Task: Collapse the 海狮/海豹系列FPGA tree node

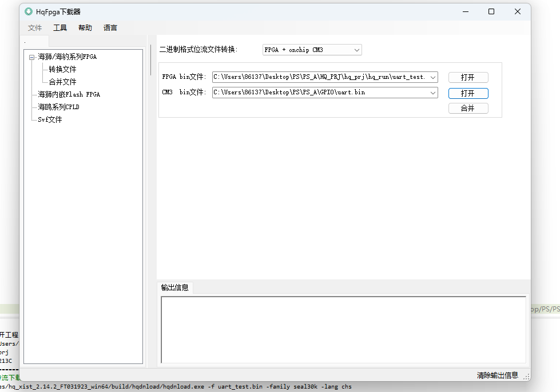Action: (x=32, y=57)
